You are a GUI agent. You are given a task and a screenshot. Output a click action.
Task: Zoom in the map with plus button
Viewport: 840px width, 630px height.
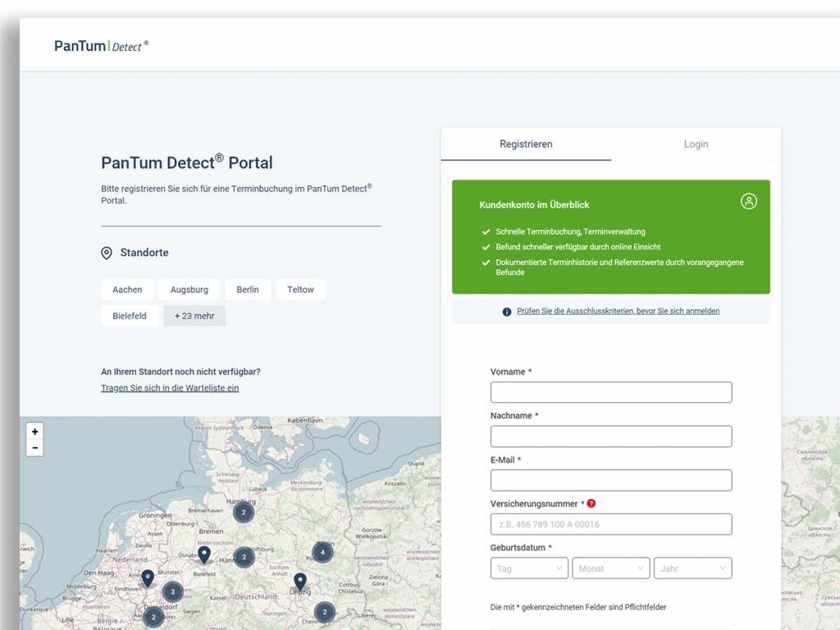34,431
